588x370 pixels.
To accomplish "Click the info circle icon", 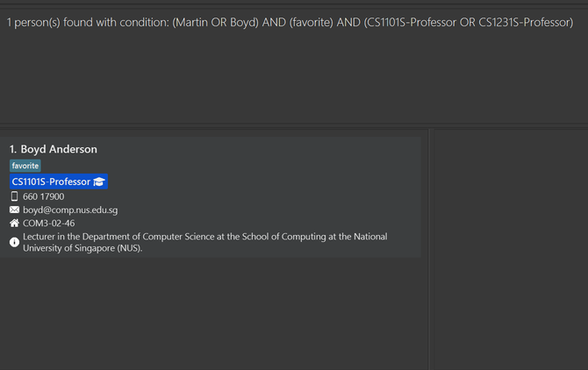I will click(x=14, y=242).
